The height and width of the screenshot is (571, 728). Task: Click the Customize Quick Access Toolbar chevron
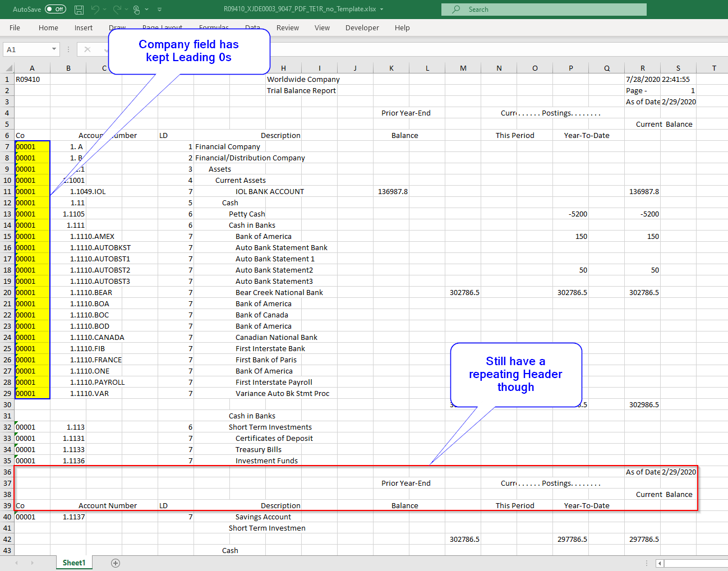point(159,10)
